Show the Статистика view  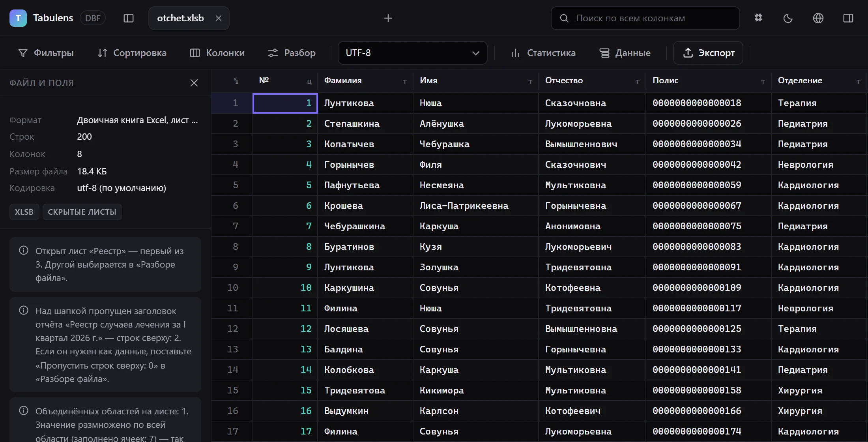(x=543, y=53)
